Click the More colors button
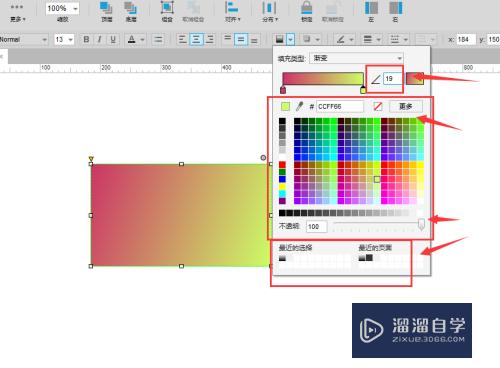The height and width of the screenshot is (368, 500). click(x=406, y=106)
